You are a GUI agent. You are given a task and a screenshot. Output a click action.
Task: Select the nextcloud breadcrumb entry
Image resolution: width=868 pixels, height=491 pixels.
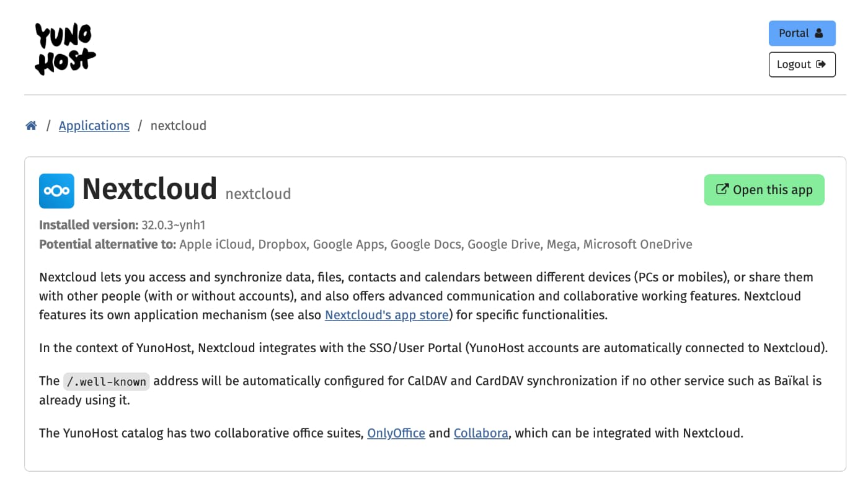[x=178, y=125]
